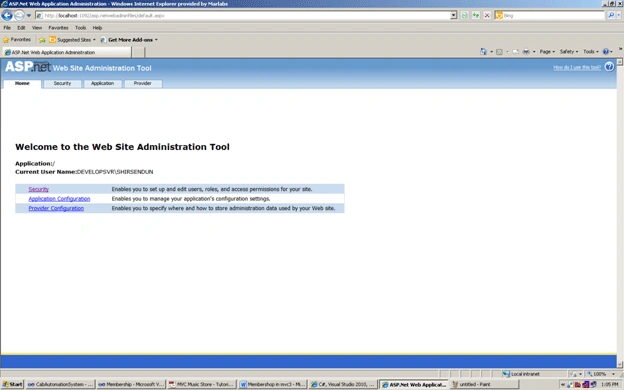
Task: Click the 'How do I use this tool?' link
Action: [577, 67]
